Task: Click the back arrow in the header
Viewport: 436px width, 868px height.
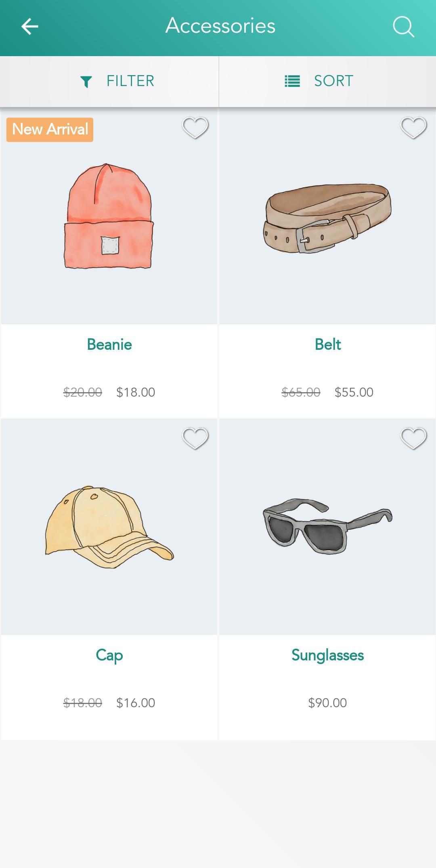Action: (29, 26)
